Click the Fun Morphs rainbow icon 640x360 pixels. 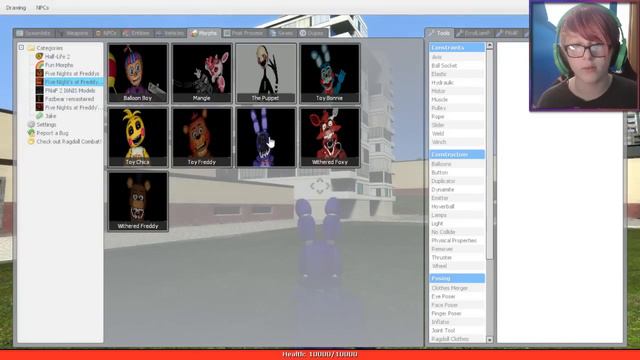[40, 65]
